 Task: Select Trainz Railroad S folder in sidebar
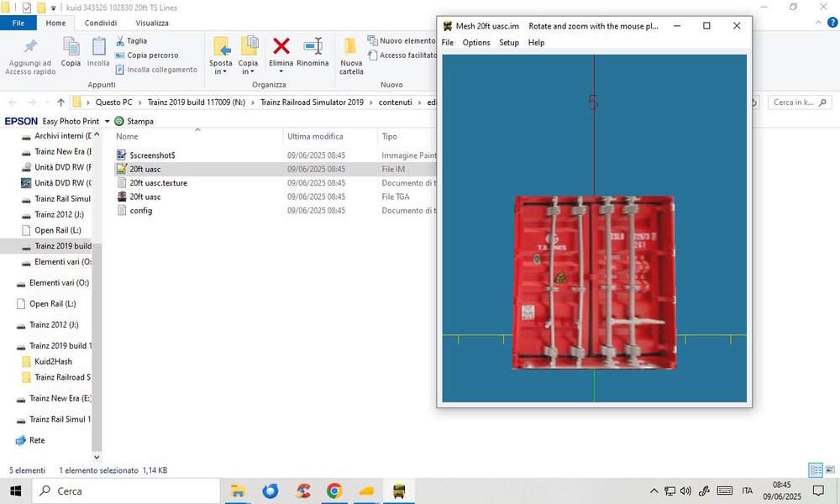55,377
